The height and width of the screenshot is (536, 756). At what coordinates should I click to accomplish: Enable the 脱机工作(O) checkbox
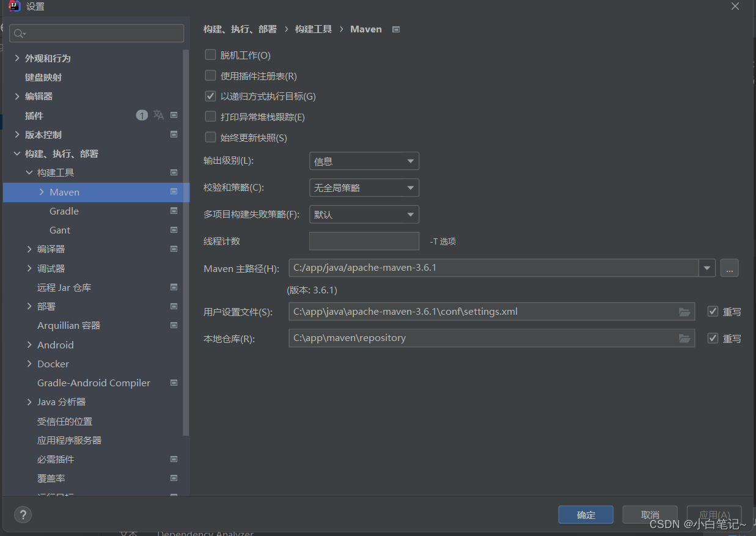(x=210, y=55)
